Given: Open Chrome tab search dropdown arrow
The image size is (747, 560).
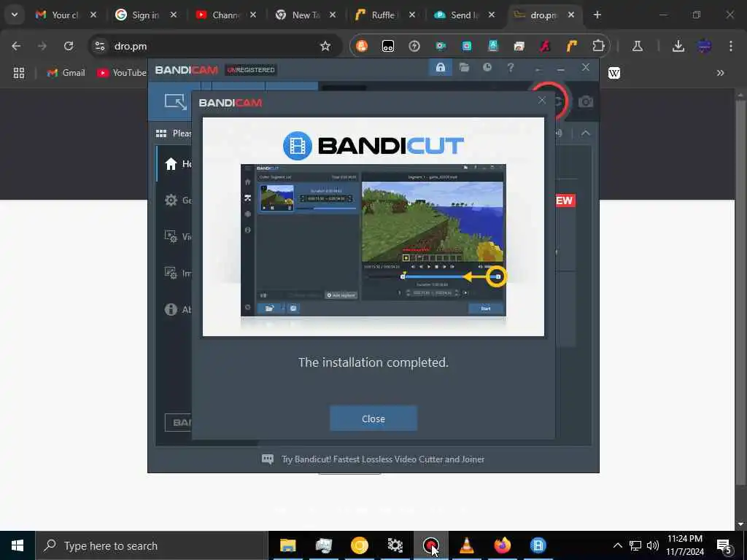Looking at the screenshot, I should tap(15, 15).
